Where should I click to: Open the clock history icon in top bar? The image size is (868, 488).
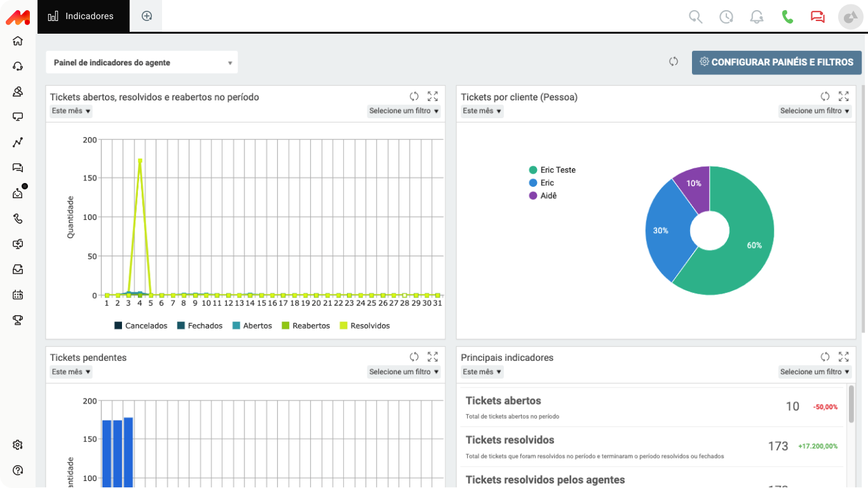point(726,17)
